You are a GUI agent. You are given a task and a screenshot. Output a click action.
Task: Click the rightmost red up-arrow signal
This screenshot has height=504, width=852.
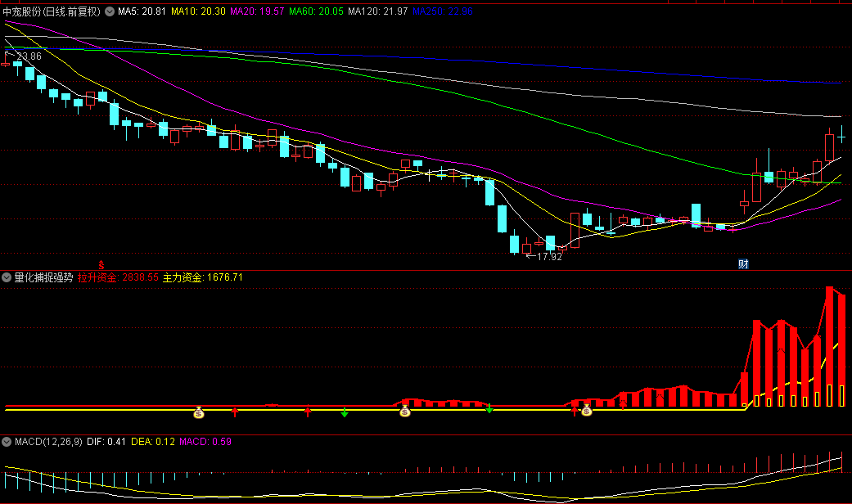(x=623, y=403)
